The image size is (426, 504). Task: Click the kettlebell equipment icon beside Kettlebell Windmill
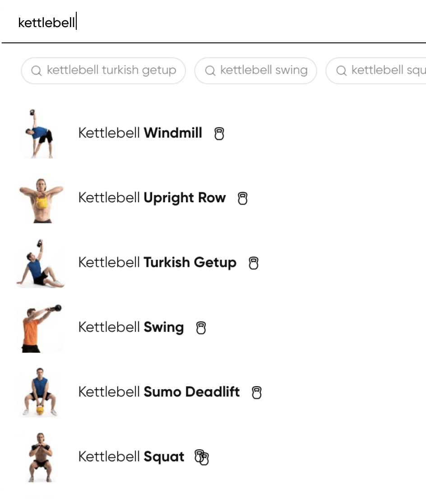coord(219,134)
